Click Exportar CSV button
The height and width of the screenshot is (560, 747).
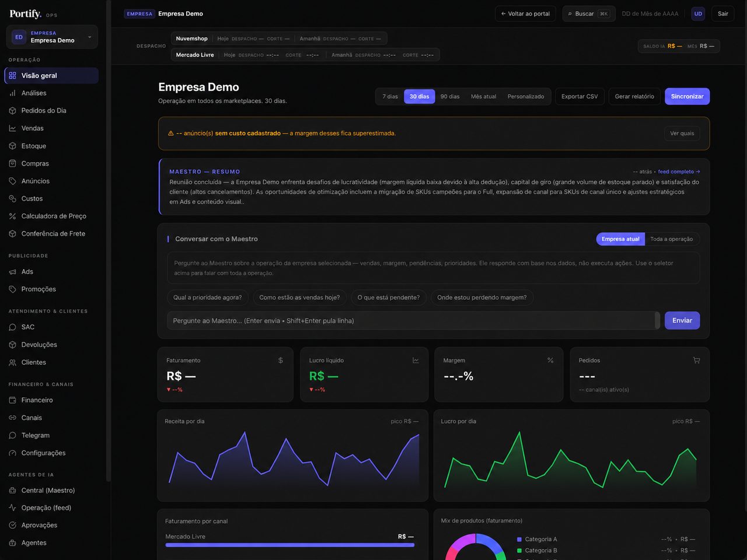[580, 97]
